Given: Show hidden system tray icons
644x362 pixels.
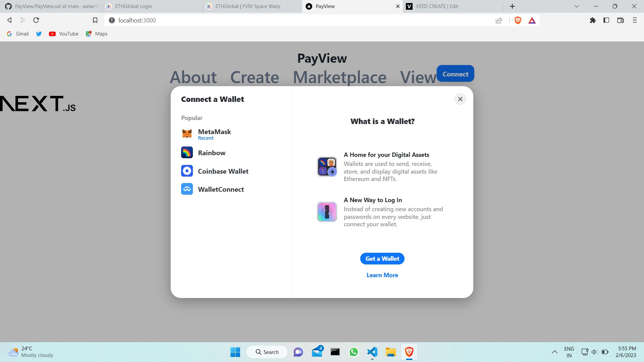Looking at the screenshot, I should click(x=554, y=352).
